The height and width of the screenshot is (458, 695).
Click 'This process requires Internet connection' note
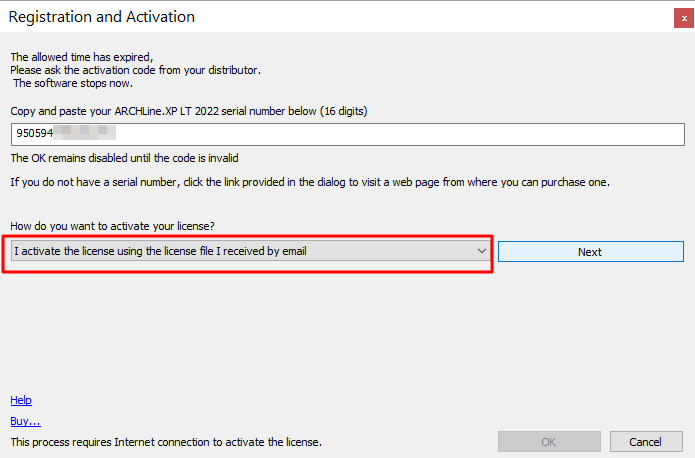point(166,442)
